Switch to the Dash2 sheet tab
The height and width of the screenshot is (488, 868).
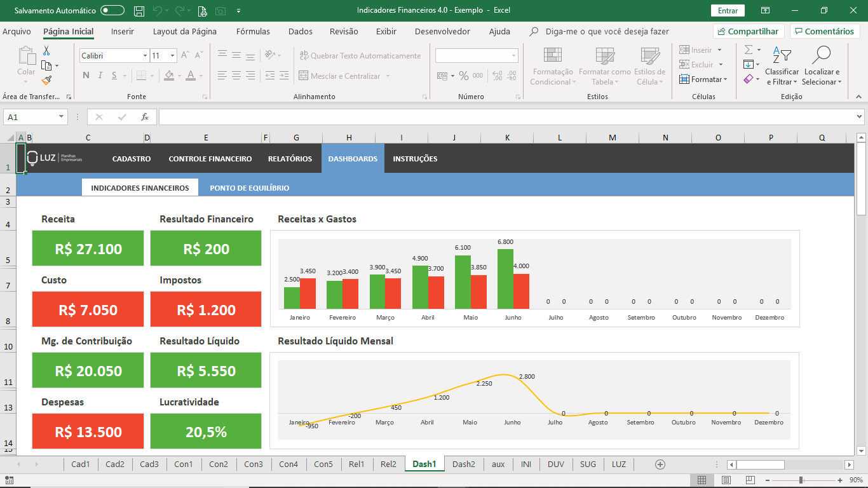pyautogui.click(x=463, y=464)
